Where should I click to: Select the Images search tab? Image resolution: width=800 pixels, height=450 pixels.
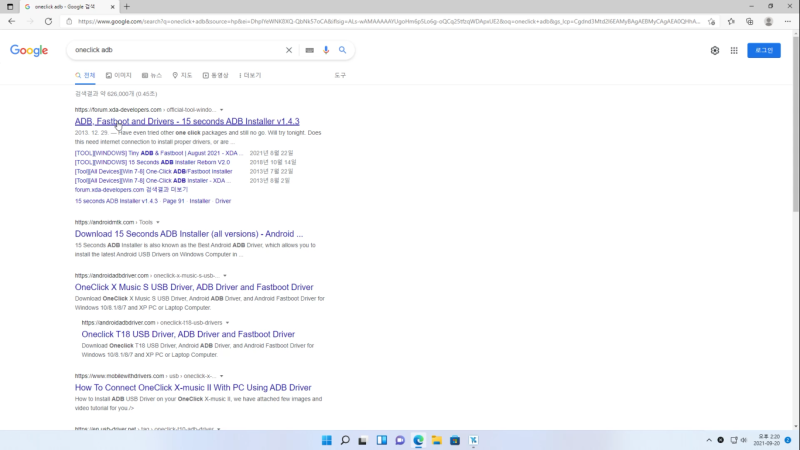pyautogui.click(x=118, y=76)
